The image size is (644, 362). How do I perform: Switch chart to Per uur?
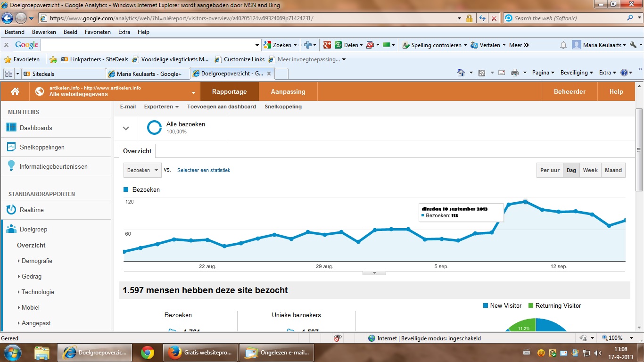(x=550, y=170)
